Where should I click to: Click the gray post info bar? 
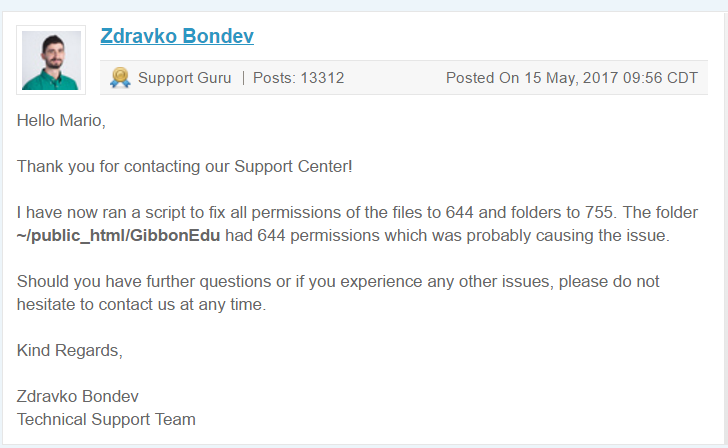click(404, 78)
